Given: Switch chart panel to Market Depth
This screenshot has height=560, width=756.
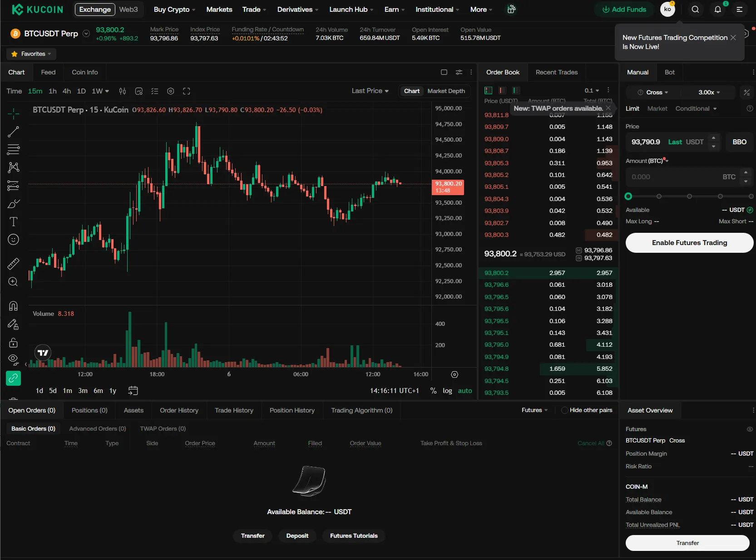Looking at the screenshot, I should click(x=446, y=91).
